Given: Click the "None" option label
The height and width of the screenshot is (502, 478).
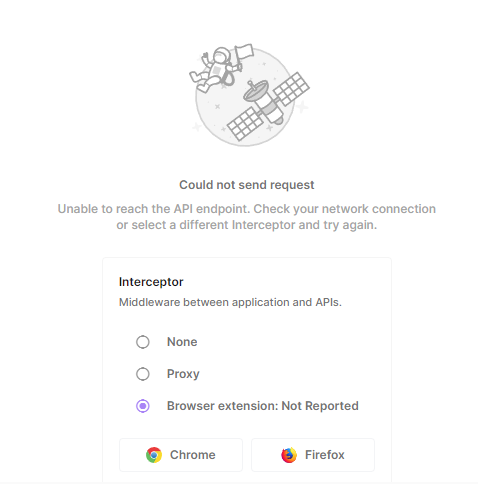Looking at the screenshot, I should [182, 342].
